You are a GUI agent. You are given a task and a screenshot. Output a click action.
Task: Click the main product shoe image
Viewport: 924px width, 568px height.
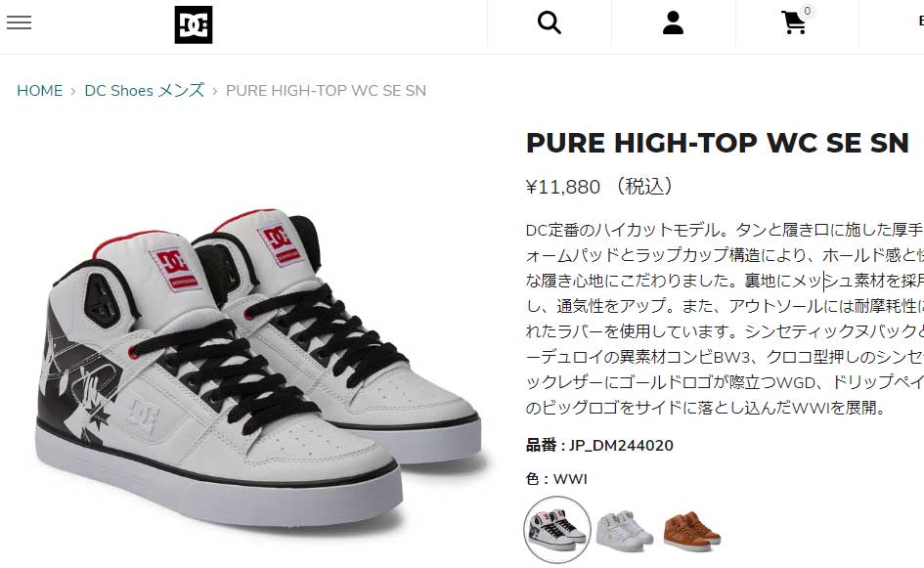257,369
